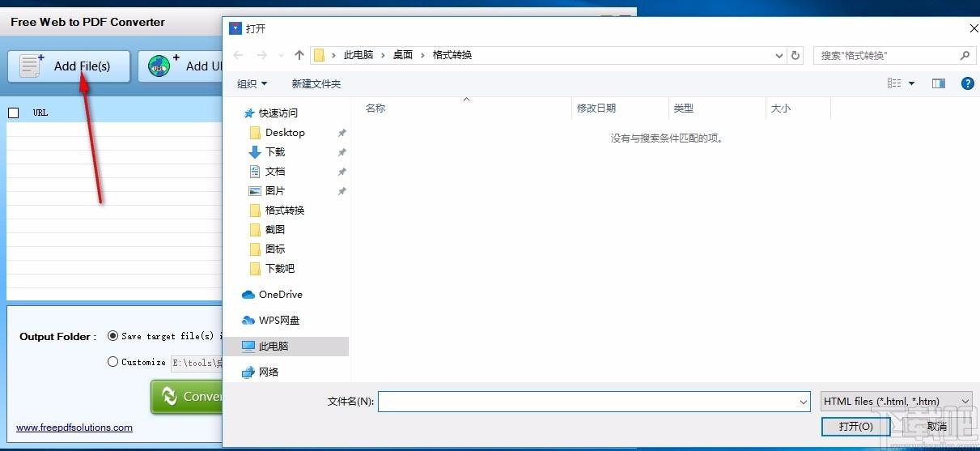Click the pin icon beside 下载
The height and width of the screenshot is (451, 980).
tap(342, 152)
